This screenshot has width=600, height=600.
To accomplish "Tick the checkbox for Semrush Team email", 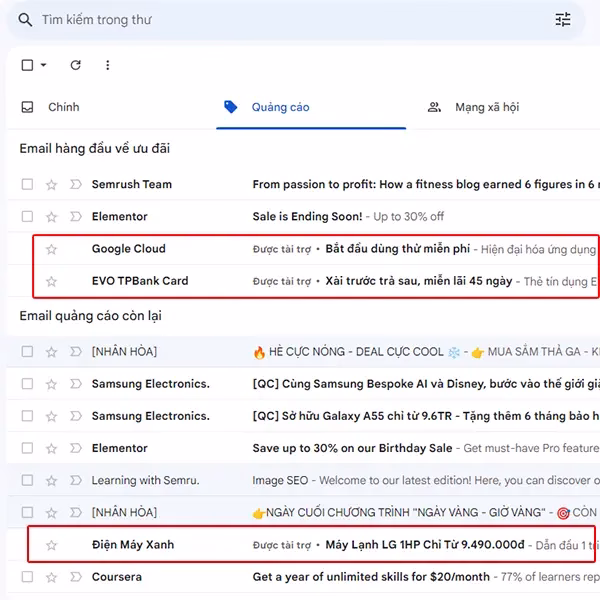I will click(x=27, y=185).
